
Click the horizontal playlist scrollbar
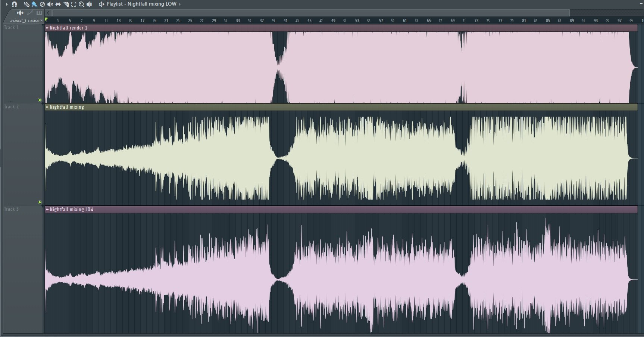[x=311, y=13]
